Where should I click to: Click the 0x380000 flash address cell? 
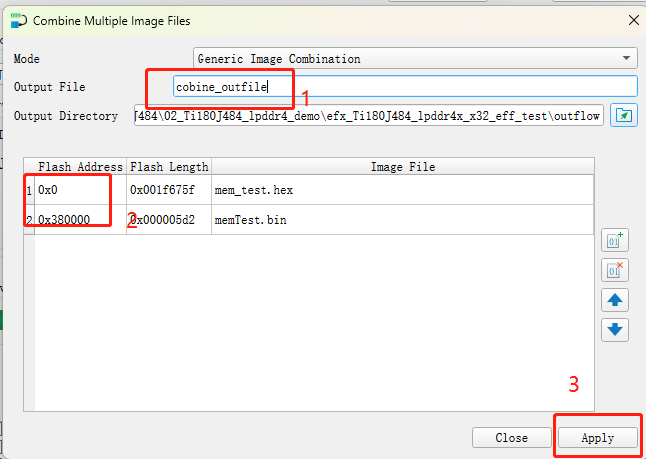(x=64, y=218)
